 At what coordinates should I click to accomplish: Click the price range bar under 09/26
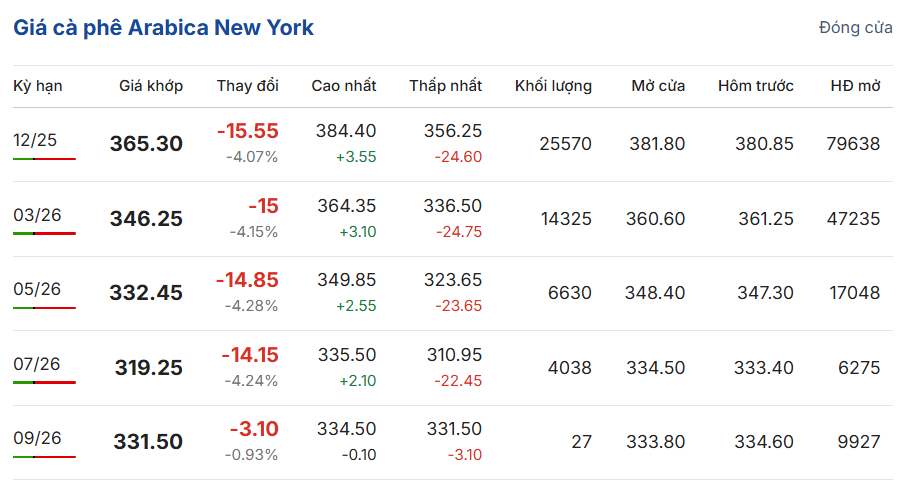coord(44,456)
